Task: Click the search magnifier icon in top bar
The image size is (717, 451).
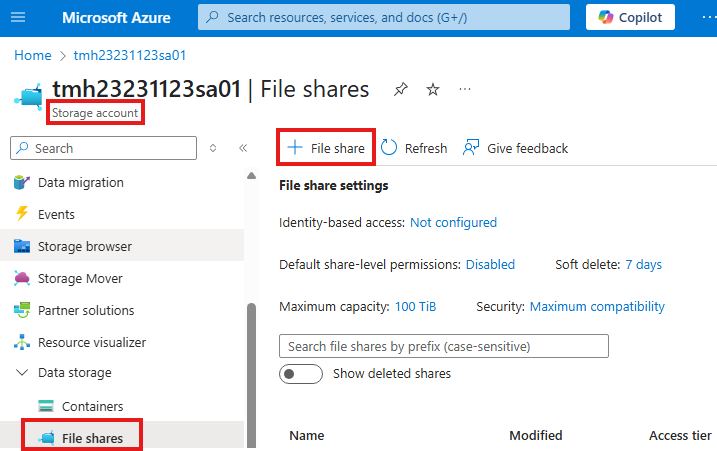Action: (x=212, y=17)
